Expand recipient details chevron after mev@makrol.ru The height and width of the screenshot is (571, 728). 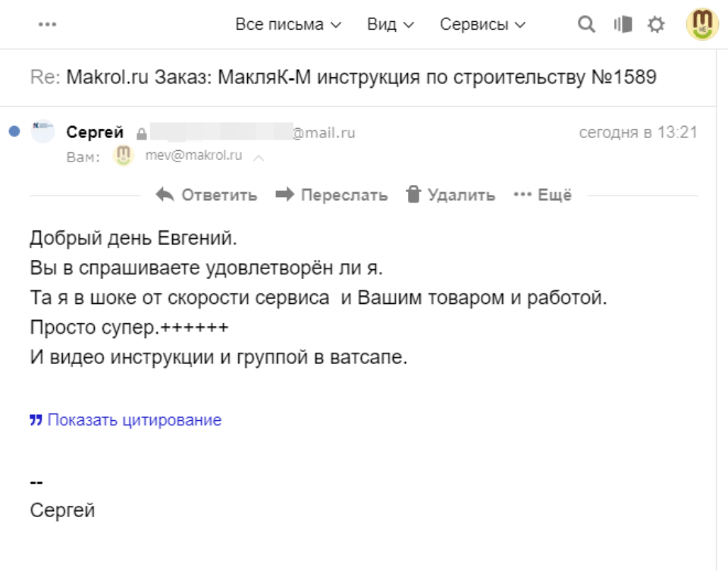pyautogui.click(x=259, y=158)
